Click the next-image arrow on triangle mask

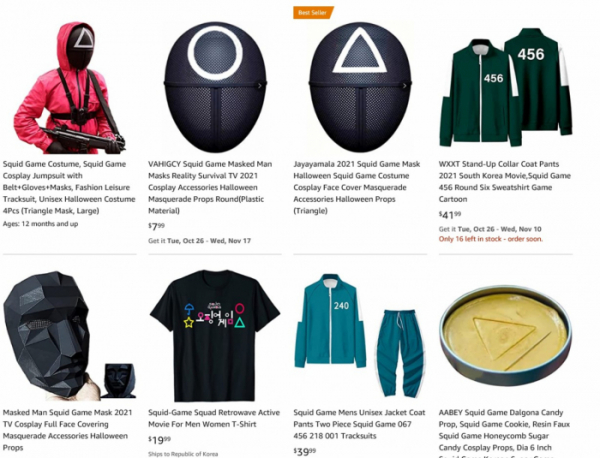[x=405, y=86]
